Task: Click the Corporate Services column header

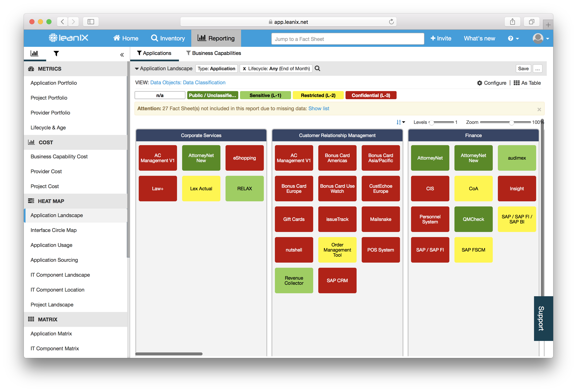Action: (x=201, y=135)
